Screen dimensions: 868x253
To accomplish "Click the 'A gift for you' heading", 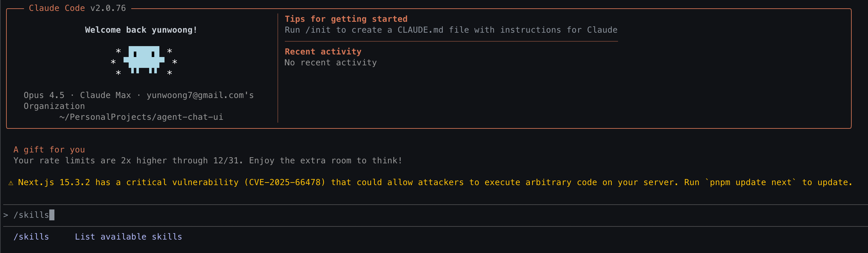I will pos(49,150).
